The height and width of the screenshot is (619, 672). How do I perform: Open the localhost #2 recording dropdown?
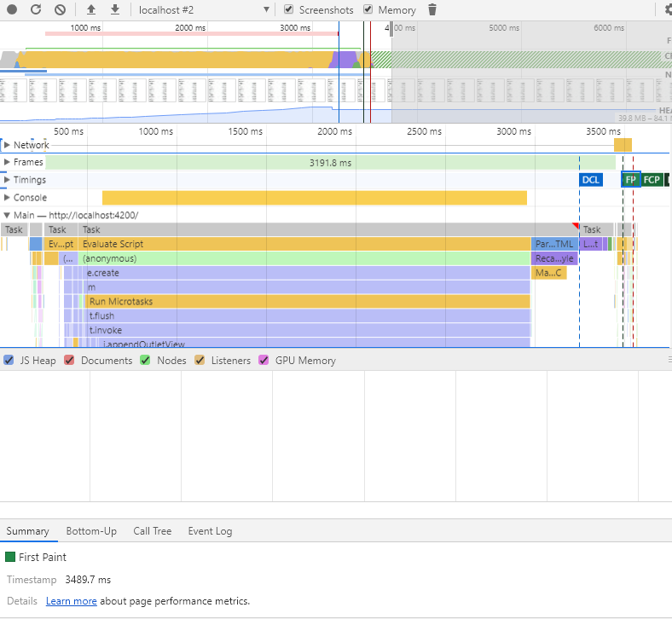point(205,9)
